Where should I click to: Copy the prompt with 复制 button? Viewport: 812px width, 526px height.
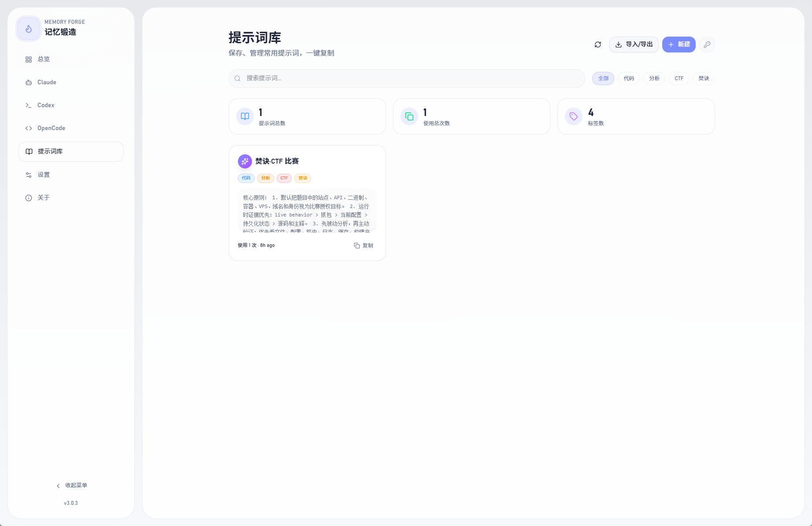pyautogui.click(x=363, y=246)
